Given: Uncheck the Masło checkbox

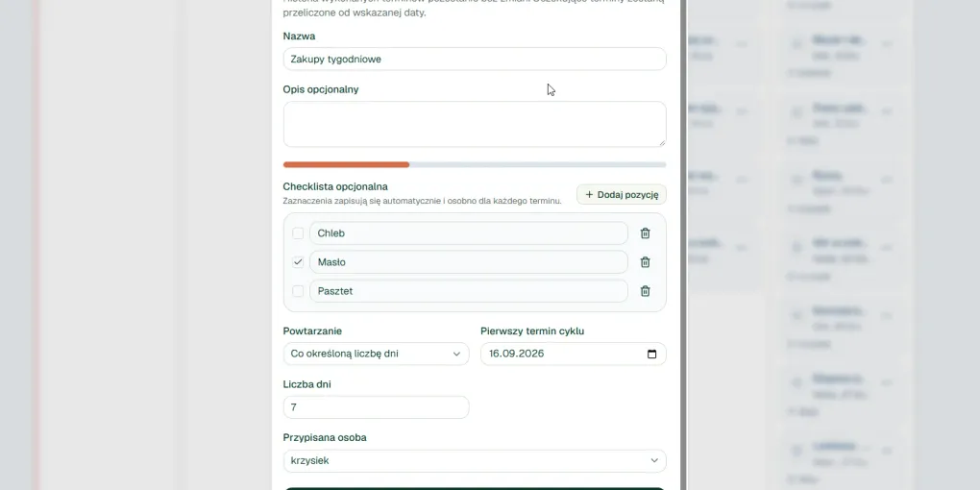Looking at the screenshot, I should [298, 262].
